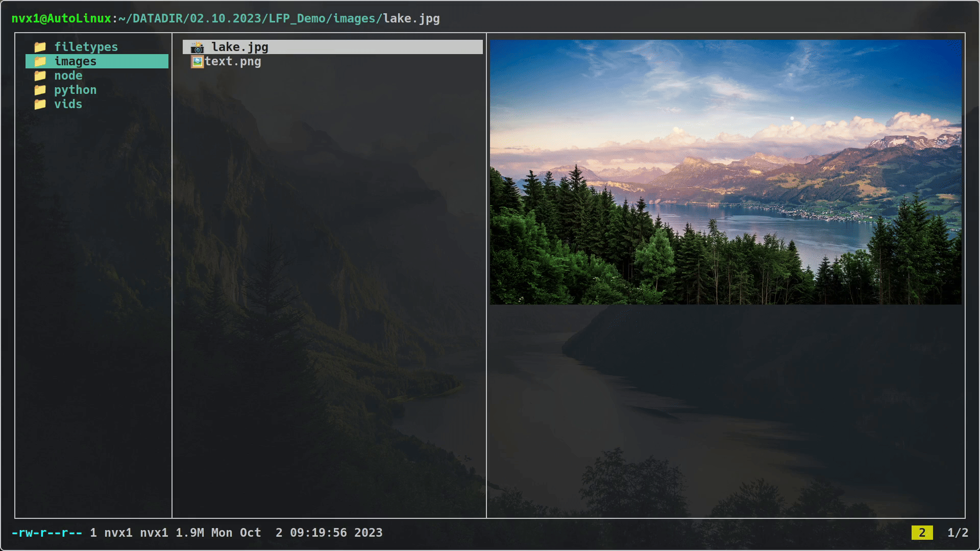Click the folder icon beside python
Image resolution: width=980 pixels, height=551 pixels.
click(x=40, y=90)
